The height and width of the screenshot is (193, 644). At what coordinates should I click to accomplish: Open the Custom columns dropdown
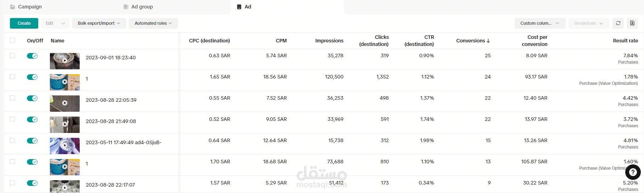tap(540, 23)
